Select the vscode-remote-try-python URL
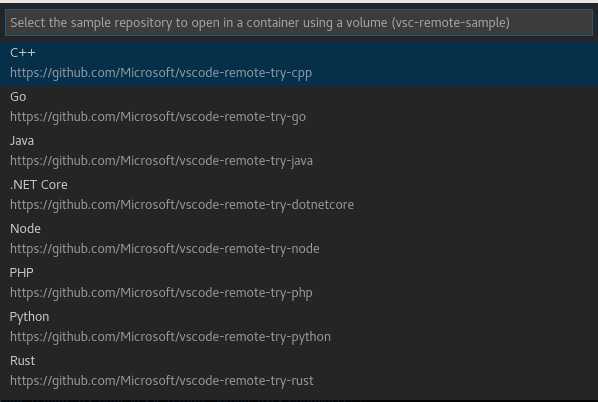This screenshot has height=402, width=598. point(170,337)
